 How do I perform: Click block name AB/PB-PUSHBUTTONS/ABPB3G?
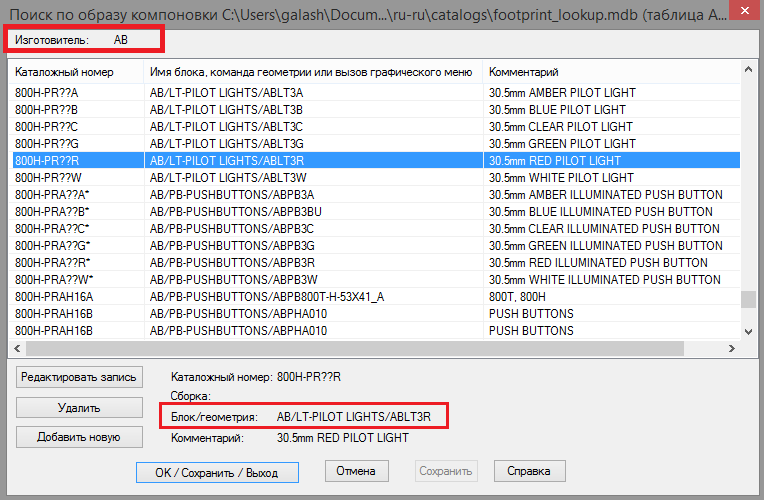[232, 246]
